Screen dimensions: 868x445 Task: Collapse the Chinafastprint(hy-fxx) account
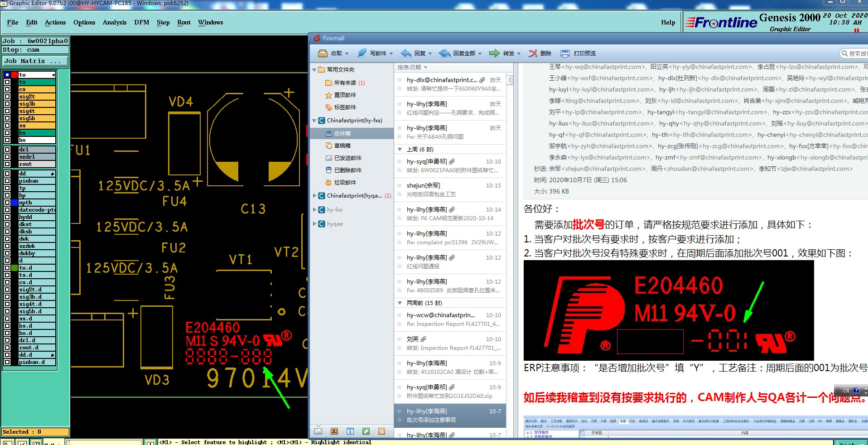(x=314, y=121)
